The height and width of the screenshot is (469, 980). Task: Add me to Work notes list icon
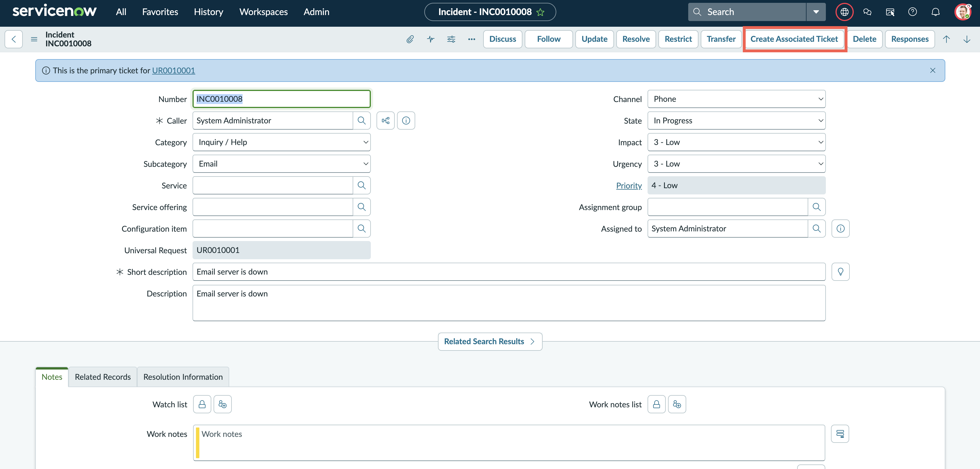pos(677,404)
